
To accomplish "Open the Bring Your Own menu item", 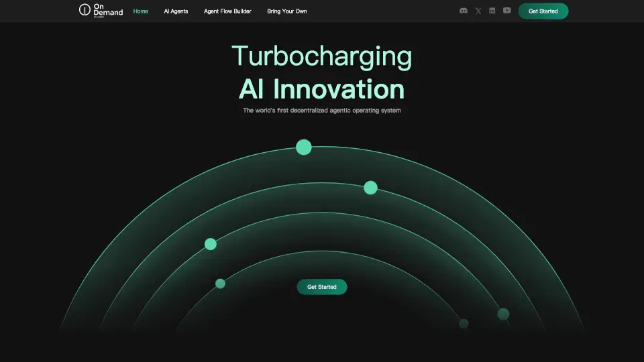I will coord(286,11).
